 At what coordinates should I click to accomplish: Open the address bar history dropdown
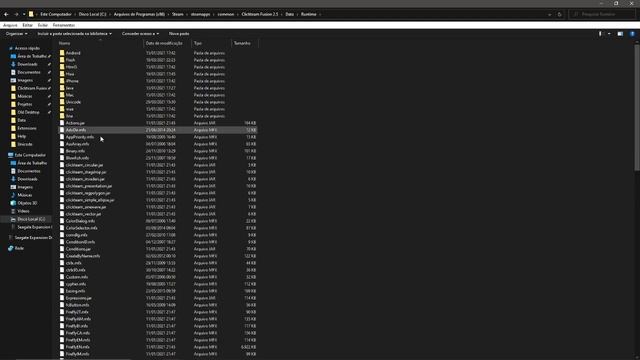point(549,14)
